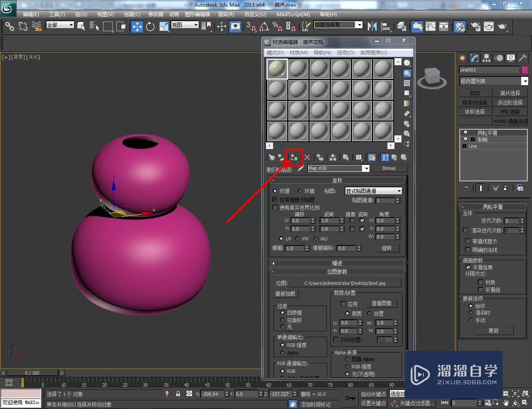Image resolution: width=532 pixels, height=409 pixels.
Task: Open the 模式(D) menu in material editor
Action: 275,53
